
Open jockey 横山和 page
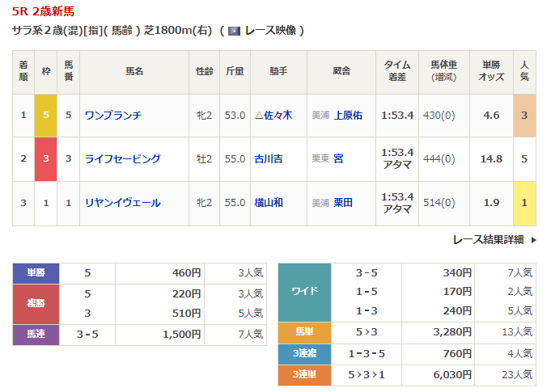coord(269,203)
